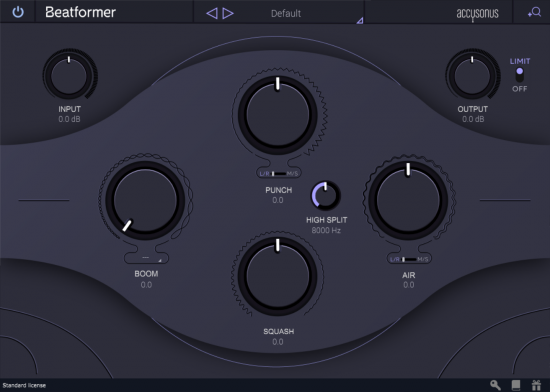Open the manual book icon
550x392 pixels.
[516, 385]
